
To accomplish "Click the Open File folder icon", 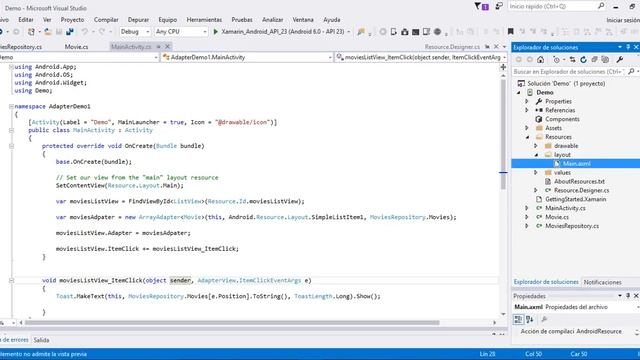I will tap(47, 32).
